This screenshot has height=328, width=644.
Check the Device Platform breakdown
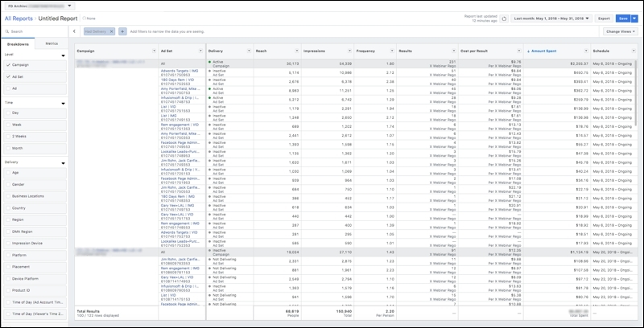[8, 278]
